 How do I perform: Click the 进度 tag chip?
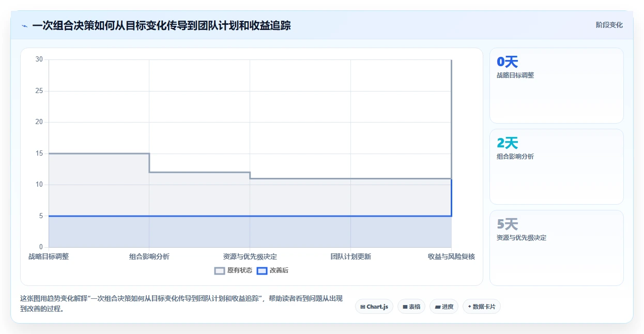[444, 307]
